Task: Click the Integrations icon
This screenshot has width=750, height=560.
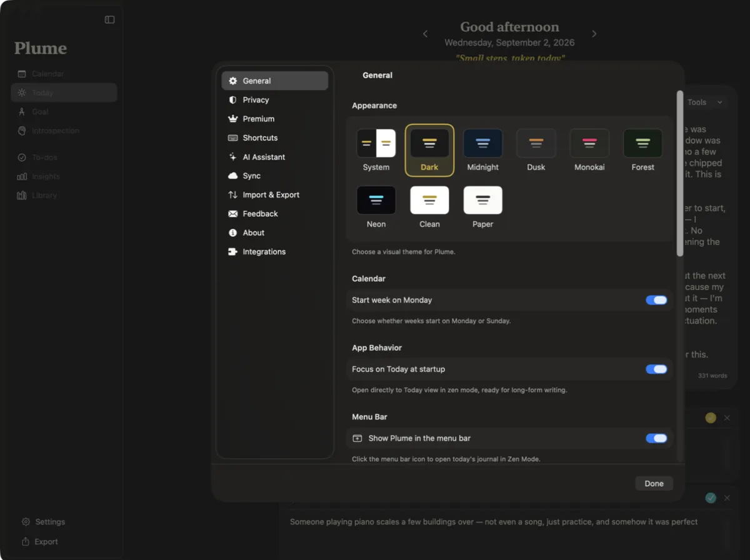Action: [232, 251]
